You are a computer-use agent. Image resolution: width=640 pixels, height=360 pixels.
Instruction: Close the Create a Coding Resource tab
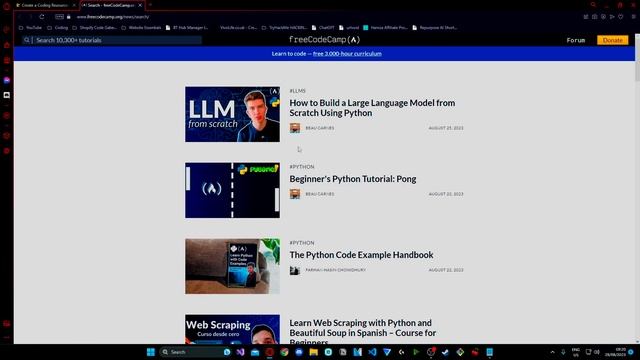[74, 5]
